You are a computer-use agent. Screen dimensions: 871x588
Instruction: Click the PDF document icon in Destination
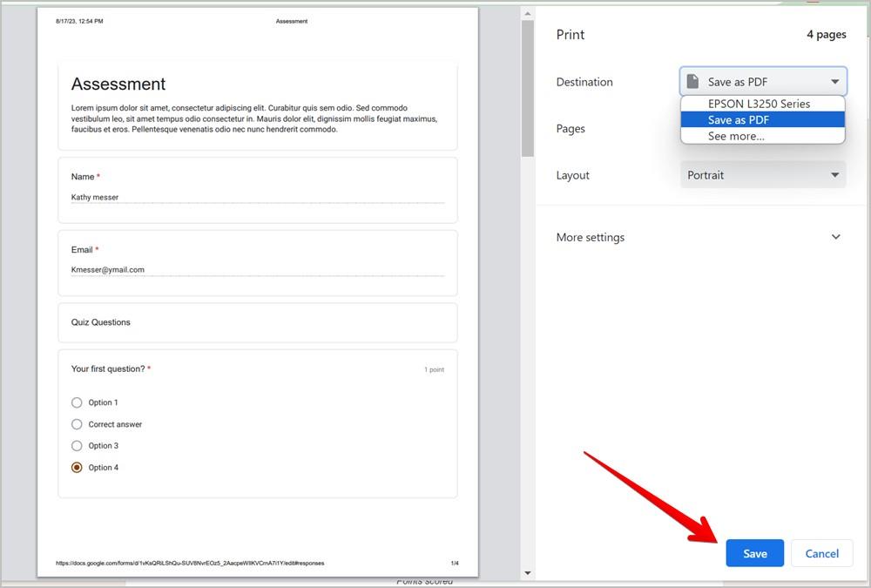coord(692,81)
